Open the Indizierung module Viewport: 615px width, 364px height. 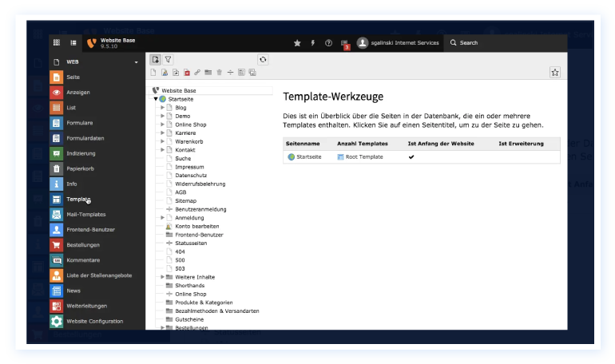tap(96, 153)
